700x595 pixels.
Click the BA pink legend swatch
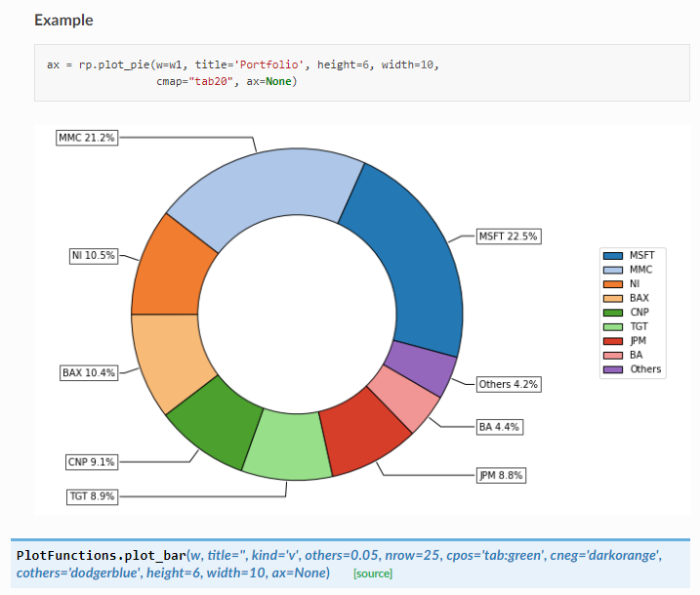(x=612, y=356)
